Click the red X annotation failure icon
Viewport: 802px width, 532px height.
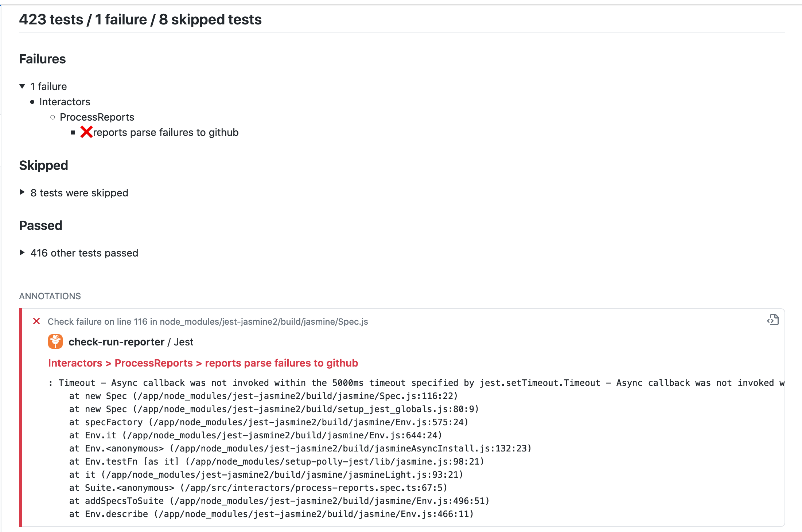36,321
